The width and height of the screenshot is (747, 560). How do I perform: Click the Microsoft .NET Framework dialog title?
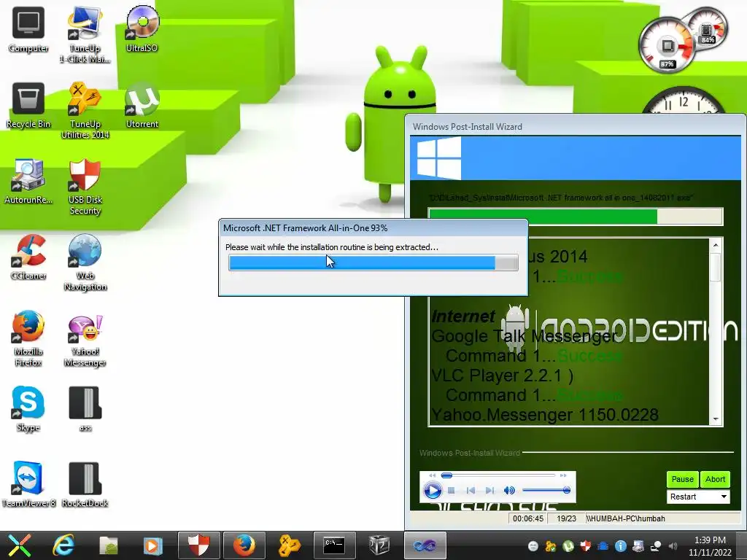[x=305, y=228]
